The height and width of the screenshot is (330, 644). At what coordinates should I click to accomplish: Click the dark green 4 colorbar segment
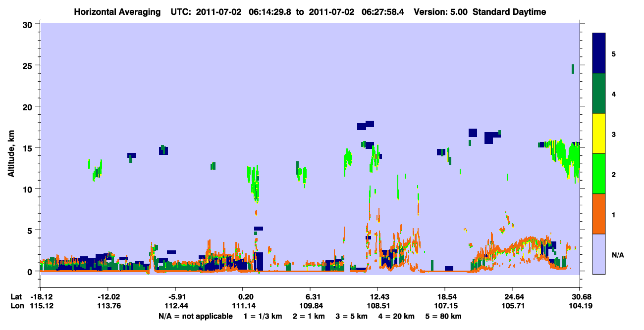(599, 94)
